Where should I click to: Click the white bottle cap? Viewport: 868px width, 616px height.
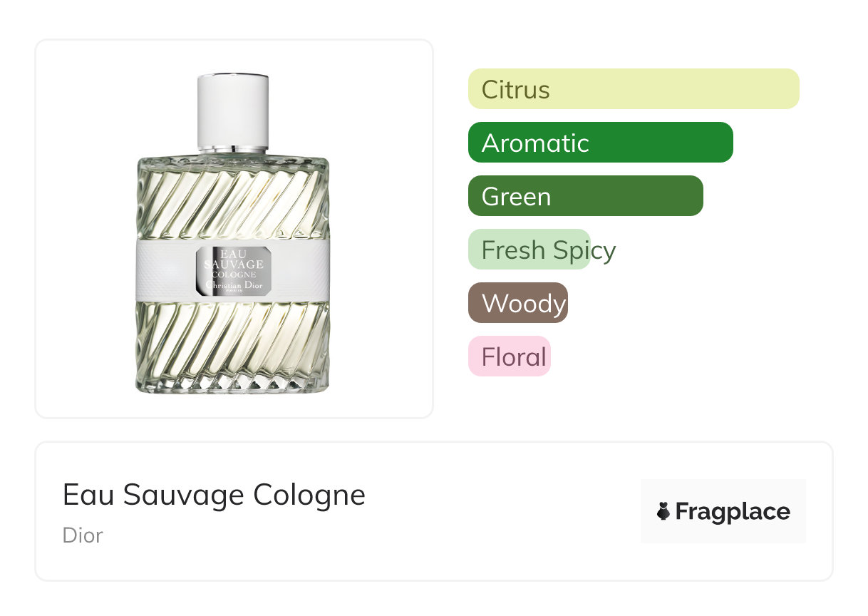pos(233,112)
